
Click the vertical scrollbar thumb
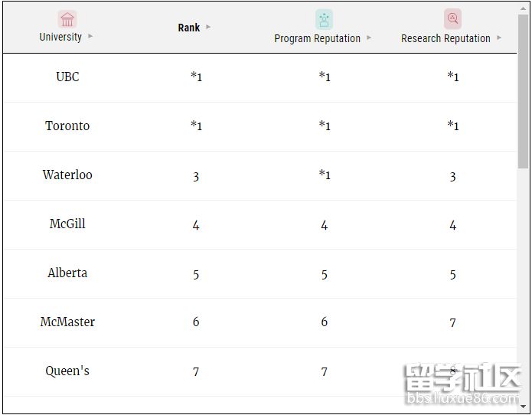pyautogui.click(x=523, y=91)
